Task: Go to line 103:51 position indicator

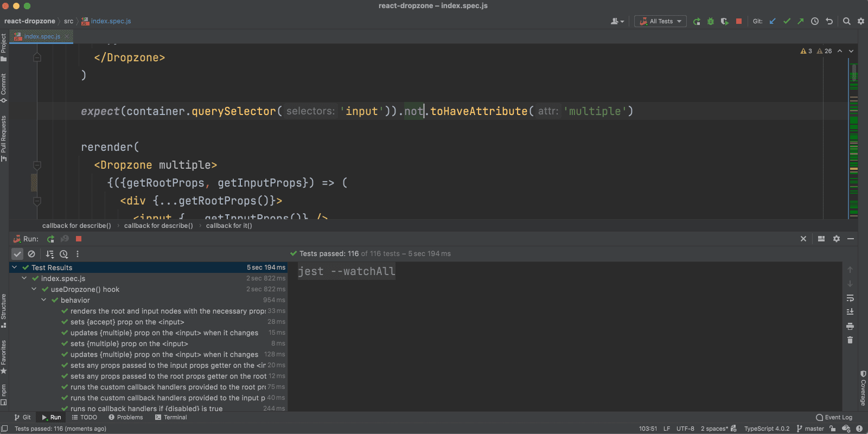Action: 648,429
